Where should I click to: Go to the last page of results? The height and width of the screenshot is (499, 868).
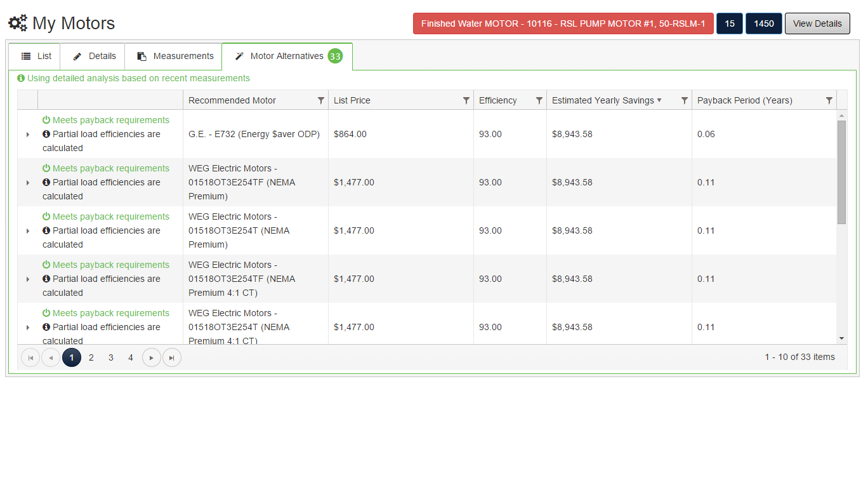172,357
